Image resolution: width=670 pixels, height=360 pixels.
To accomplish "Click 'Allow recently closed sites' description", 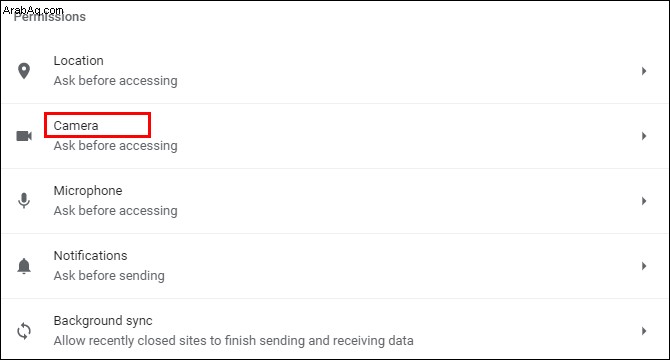I will point(233,341).
